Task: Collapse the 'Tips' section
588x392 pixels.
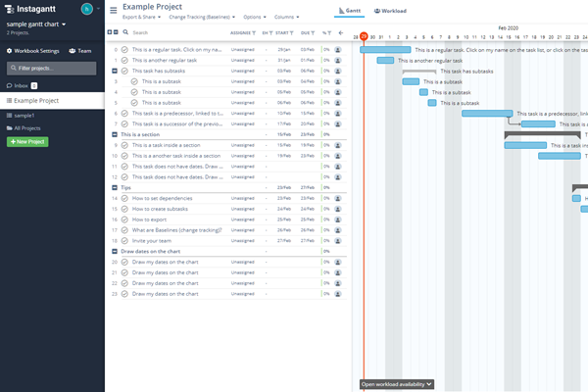Action: (x=115, y=187)
